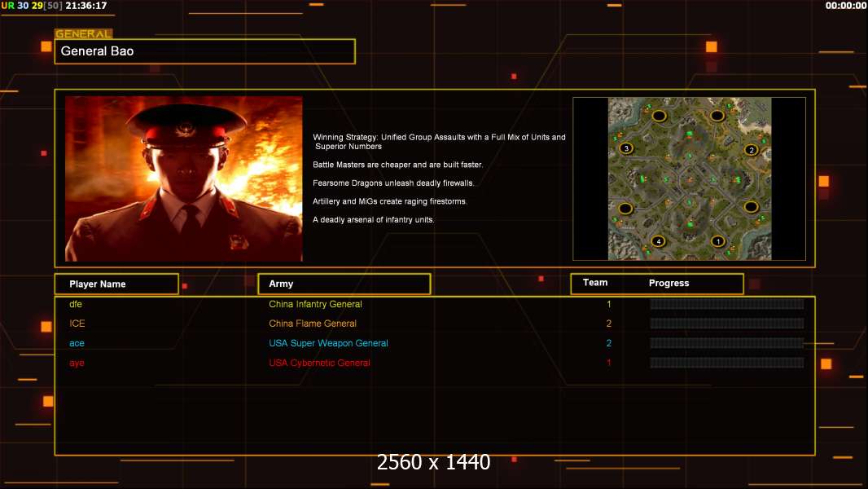Image resolution: width=868 pixels, height=489 pixels.
Task: Select the Army column header
Action: (x=344, y=284)
